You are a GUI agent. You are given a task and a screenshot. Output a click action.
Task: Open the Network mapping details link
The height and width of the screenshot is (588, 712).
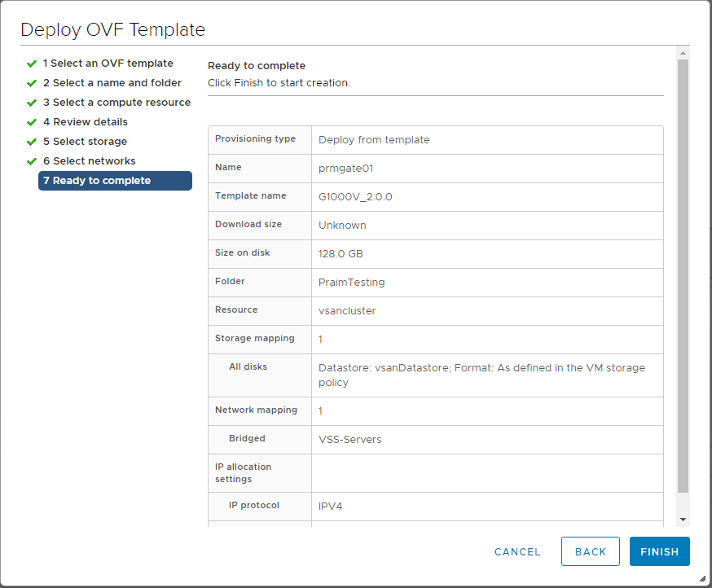(320, 410)
